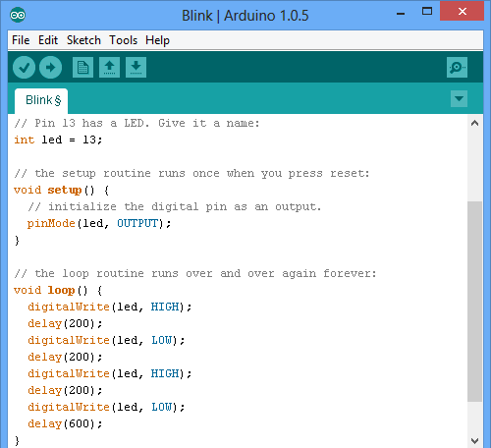The image size is (491, 448).
Task: Open the Sketch menu
Action: (83, 40)
